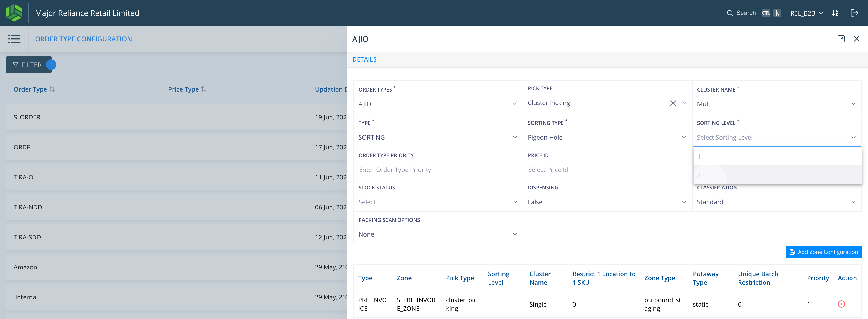Select the Amazon row
The height and width of the screenshot is (319, 868).
176,267
